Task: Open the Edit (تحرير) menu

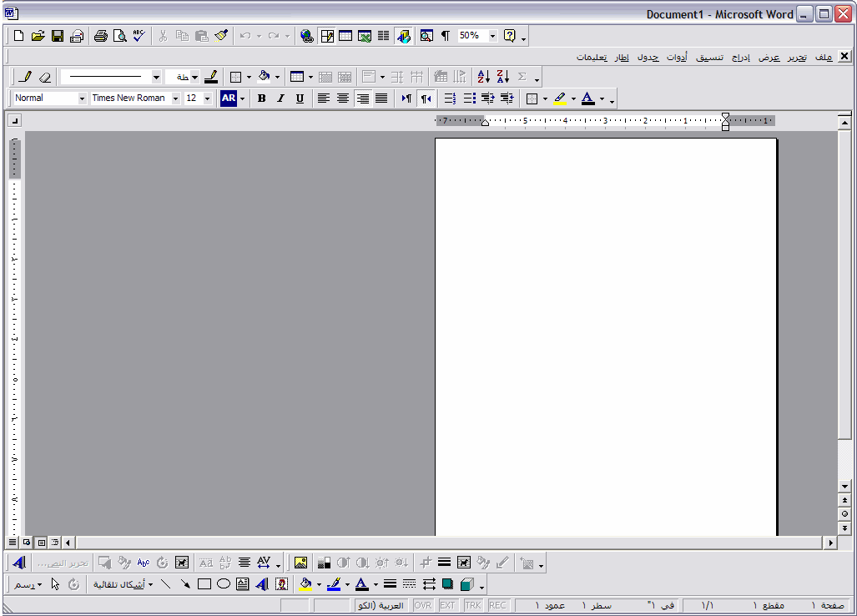Action: pyautogui.click(x=797, y=57)
